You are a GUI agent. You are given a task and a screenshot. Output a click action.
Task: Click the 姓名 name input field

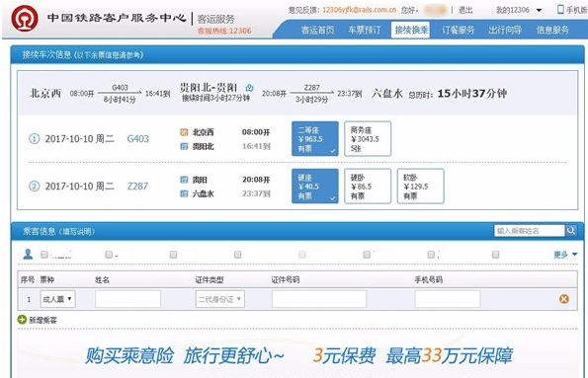click(x=127, y=299)
